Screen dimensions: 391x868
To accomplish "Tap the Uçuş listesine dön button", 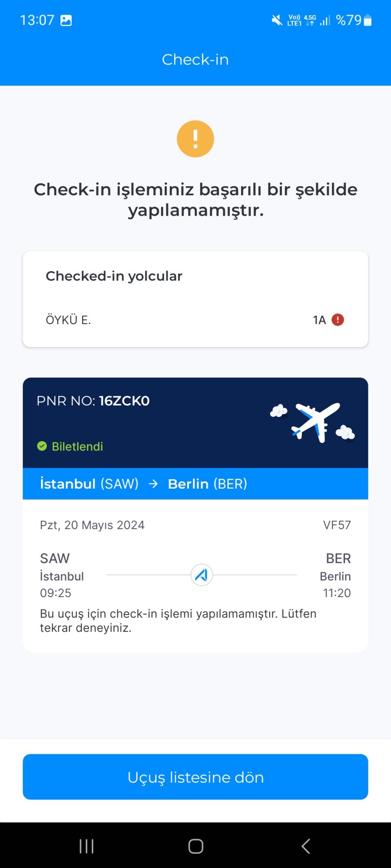I will [x=195, y=777].
